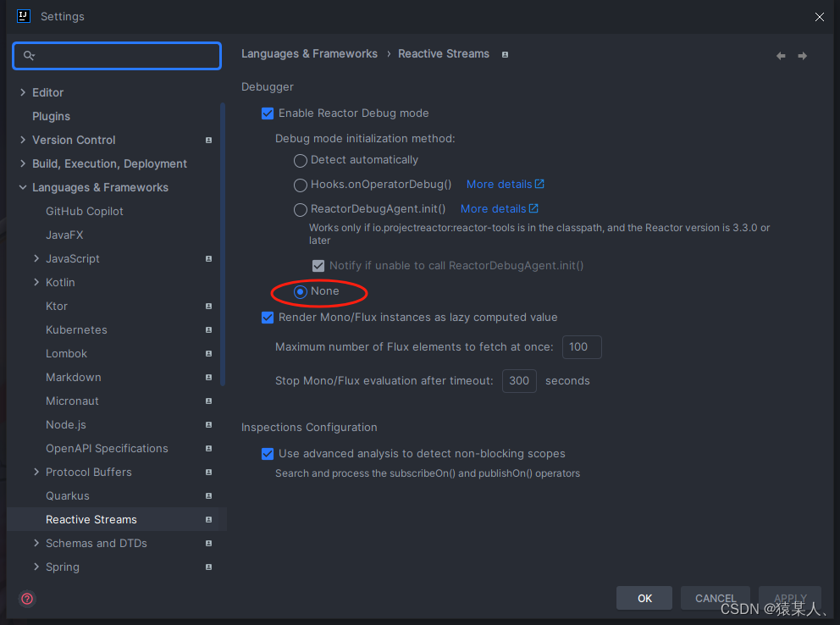Image resolution: width=840 pixels, height=625 pixels.
Task: Click the settings tree vertical scrollbar
Action: tap(223, 244)
